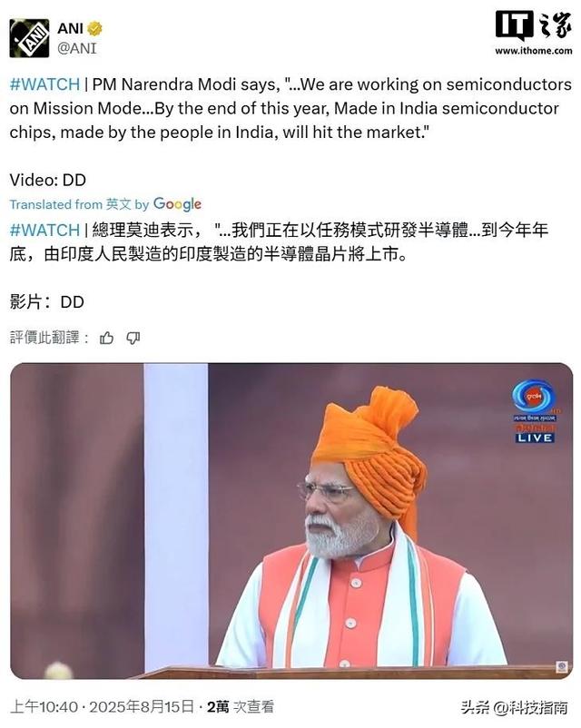Click the ANI display name

[70, 29]
